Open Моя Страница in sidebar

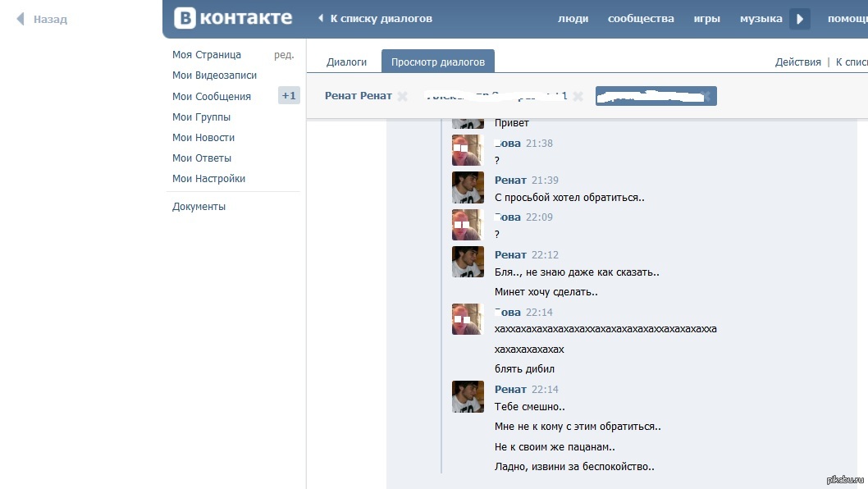tap(207, 55)
